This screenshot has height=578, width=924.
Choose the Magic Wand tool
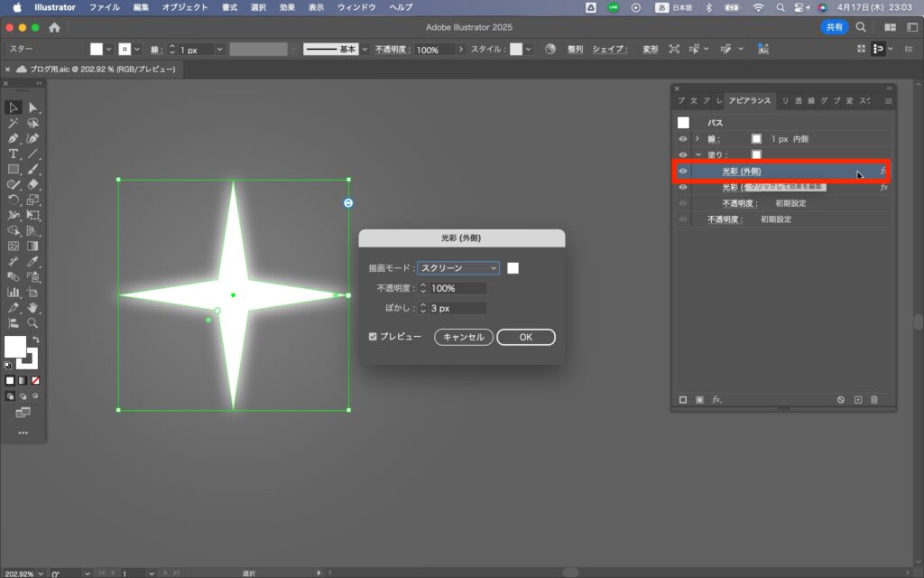point(13,123)
